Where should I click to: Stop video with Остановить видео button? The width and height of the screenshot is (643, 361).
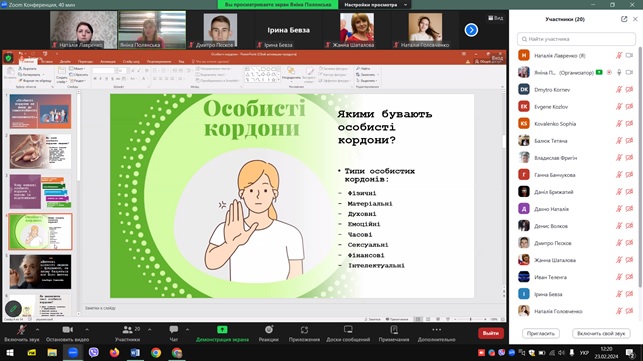[x=67, y=334]
